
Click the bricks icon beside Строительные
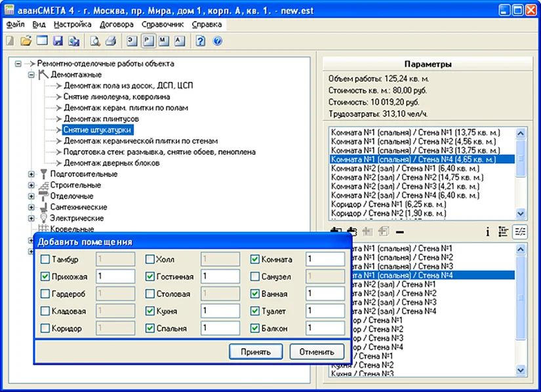click(x=43, y=186)
